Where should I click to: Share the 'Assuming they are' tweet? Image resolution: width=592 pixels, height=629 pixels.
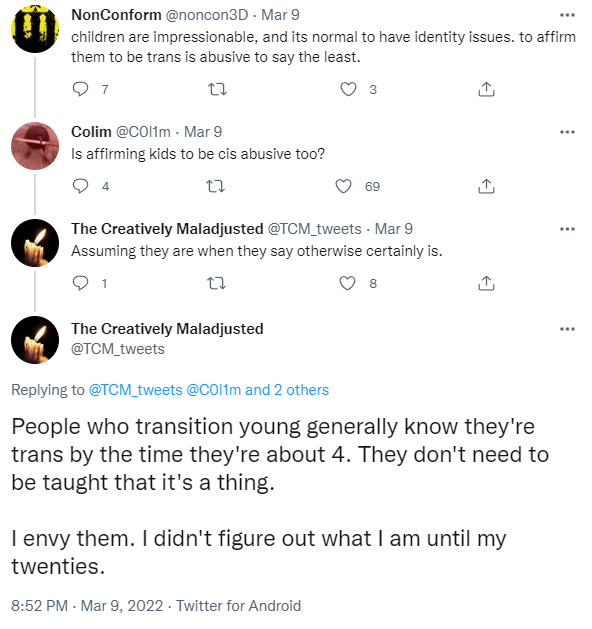click(x=486, y=283)
